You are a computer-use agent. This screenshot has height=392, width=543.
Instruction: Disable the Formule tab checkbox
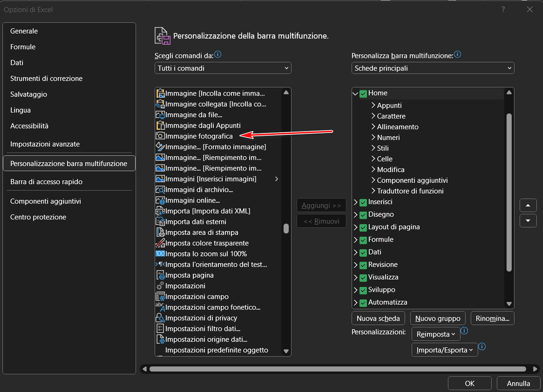pos(363,240)
